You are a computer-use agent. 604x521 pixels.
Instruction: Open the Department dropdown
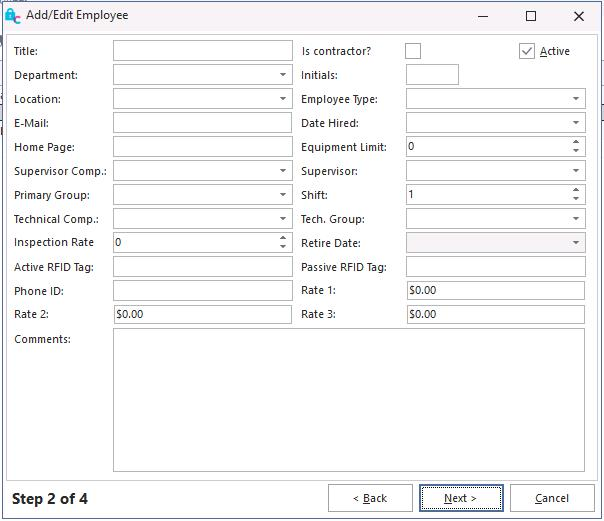click(x=283, y=75)
